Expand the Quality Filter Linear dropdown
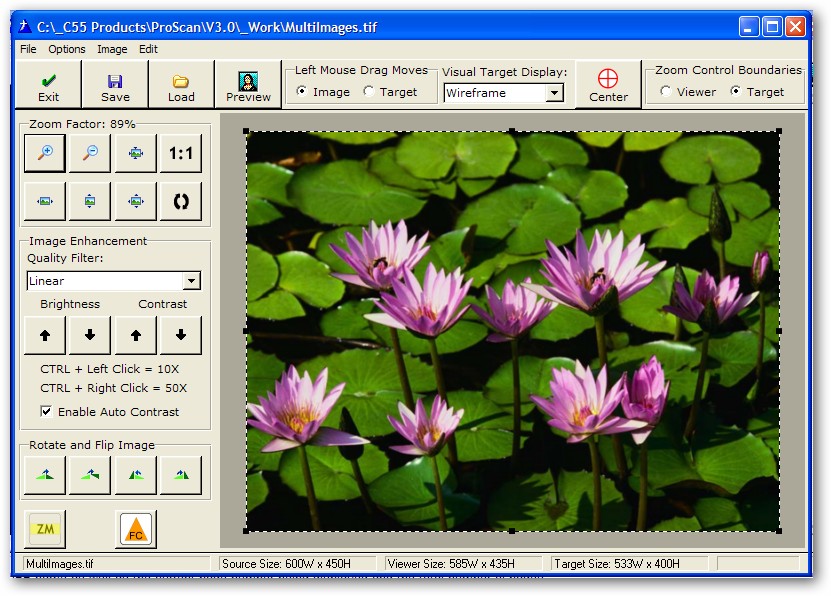 [192, 281]
